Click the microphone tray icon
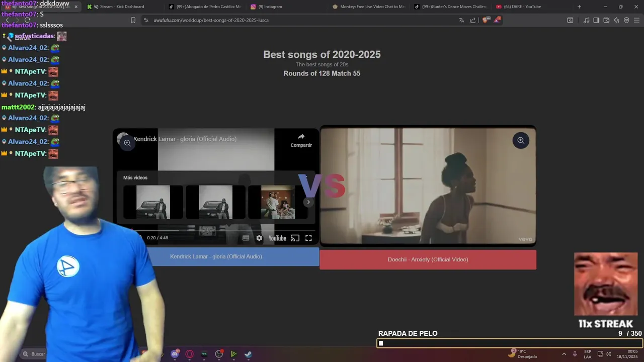This screenshot has width=644, height=362. coord(575,354)
